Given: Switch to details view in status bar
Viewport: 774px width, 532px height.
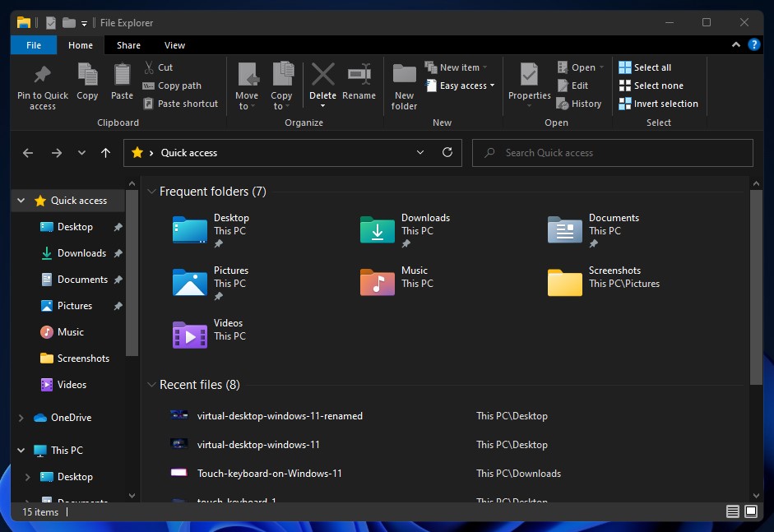Looking at the screenshot, I should click(x=733, y=511).
